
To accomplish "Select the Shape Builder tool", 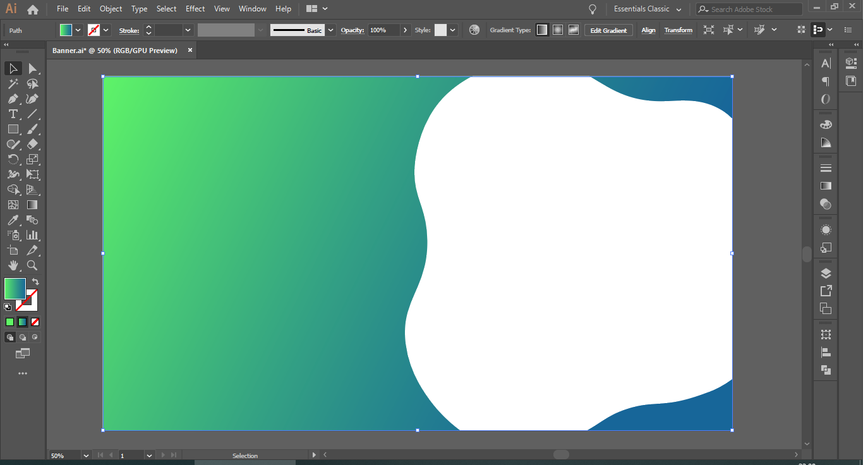I will 13,190.
